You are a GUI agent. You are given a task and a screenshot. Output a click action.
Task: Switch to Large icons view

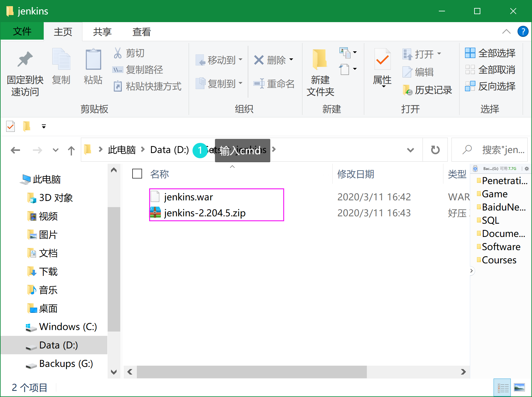519,387
